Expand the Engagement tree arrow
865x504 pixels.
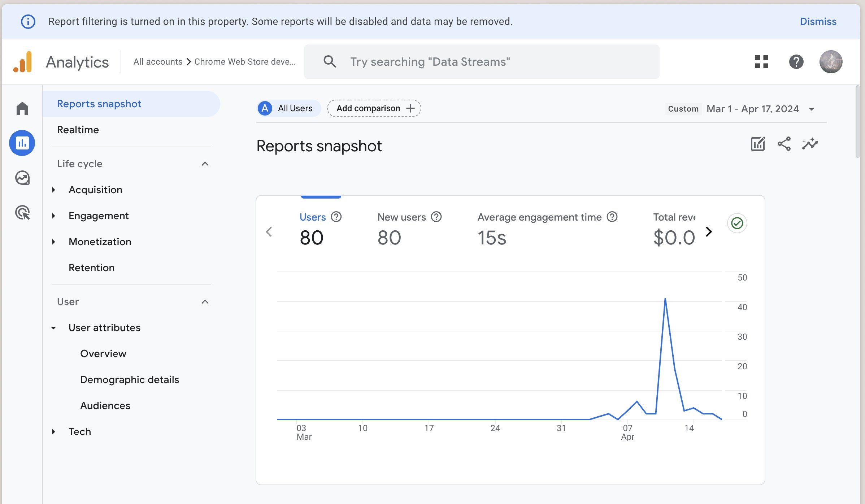tap(53, 216)
